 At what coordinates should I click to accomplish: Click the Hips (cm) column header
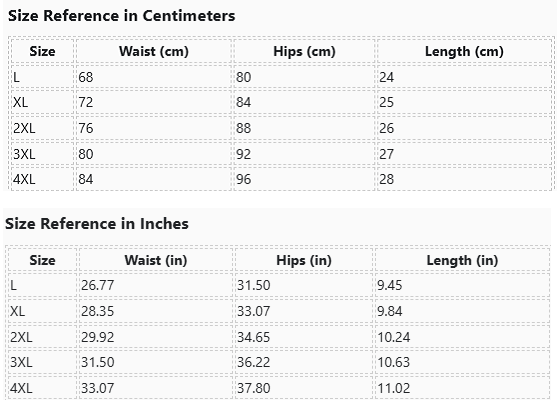pyautogui.click(x=304, y=52)
